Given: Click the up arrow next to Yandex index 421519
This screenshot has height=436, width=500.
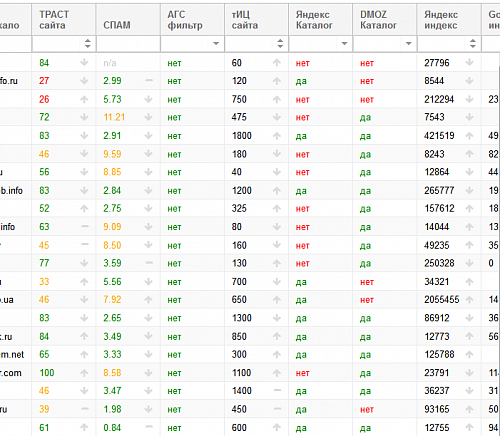Looking at the screenshot, I should pos(469,136).
